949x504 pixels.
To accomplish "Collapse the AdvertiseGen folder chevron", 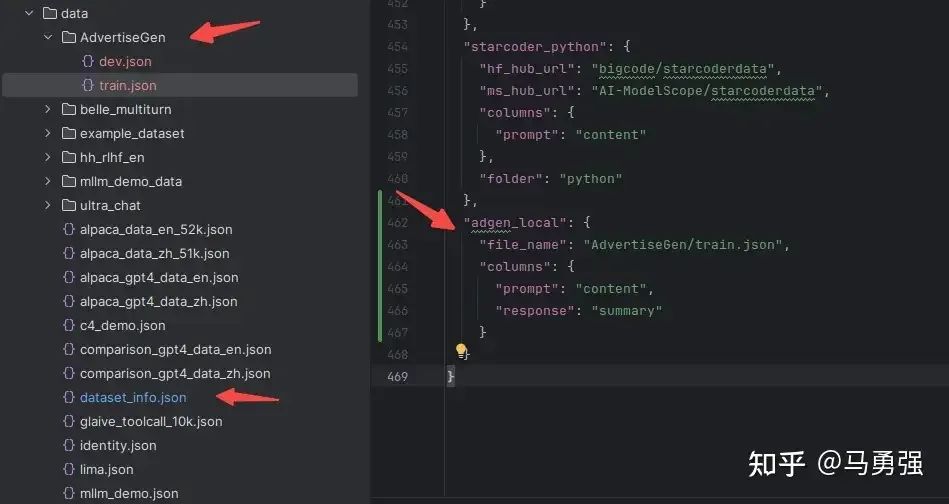I will (x=48, y=38).
